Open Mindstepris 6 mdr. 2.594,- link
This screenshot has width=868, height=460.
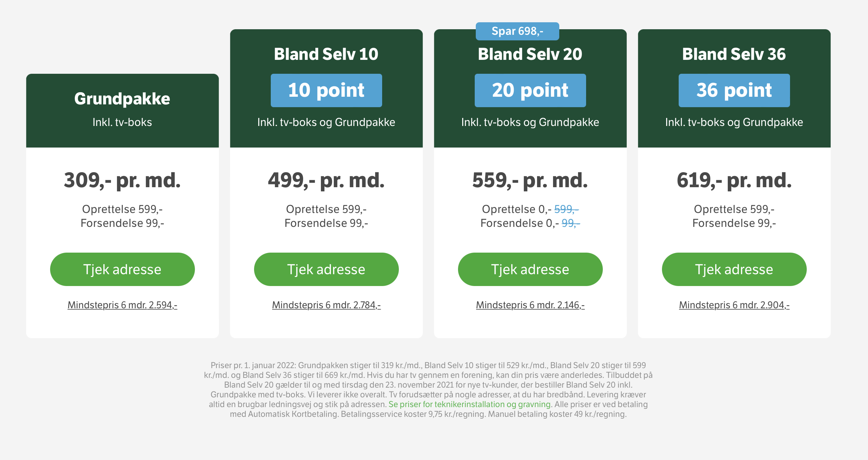pos(122,305)
